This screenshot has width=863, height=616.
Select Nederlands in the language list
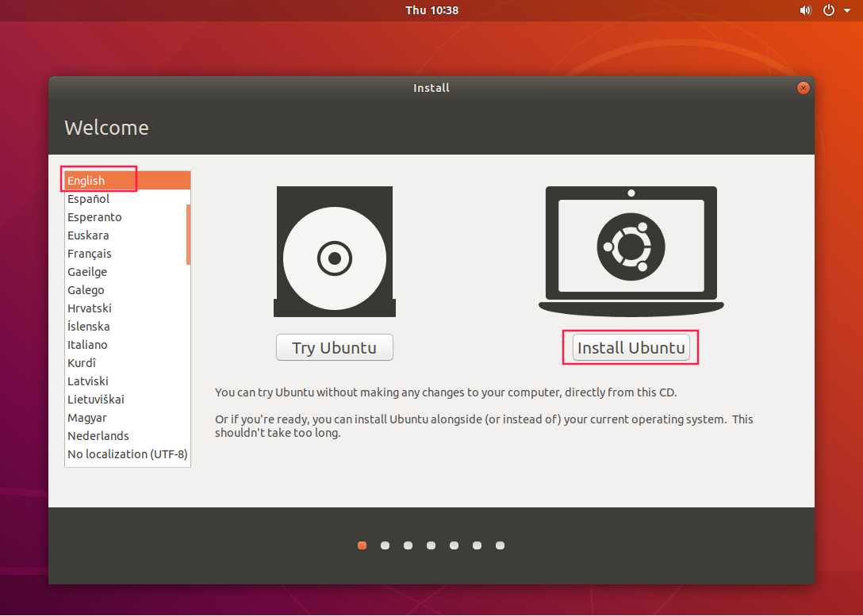click(126, 435)
